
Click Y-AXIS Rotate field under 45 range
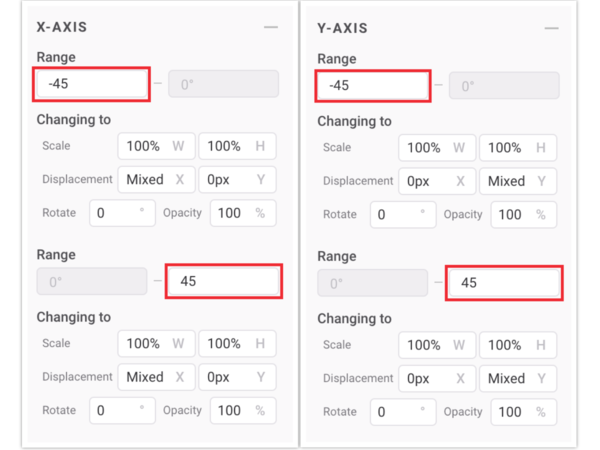[x=403, y=411]
